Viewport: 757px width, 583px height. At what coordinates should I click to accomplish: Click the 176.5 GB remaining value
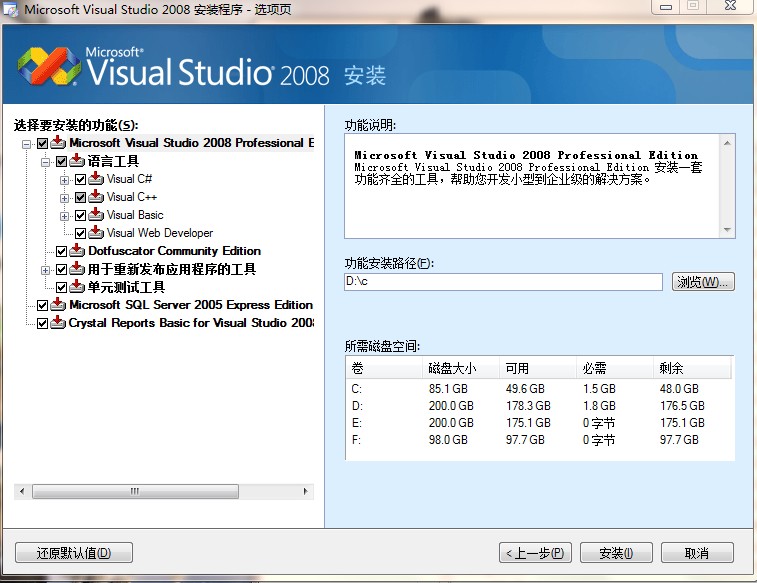682,406
